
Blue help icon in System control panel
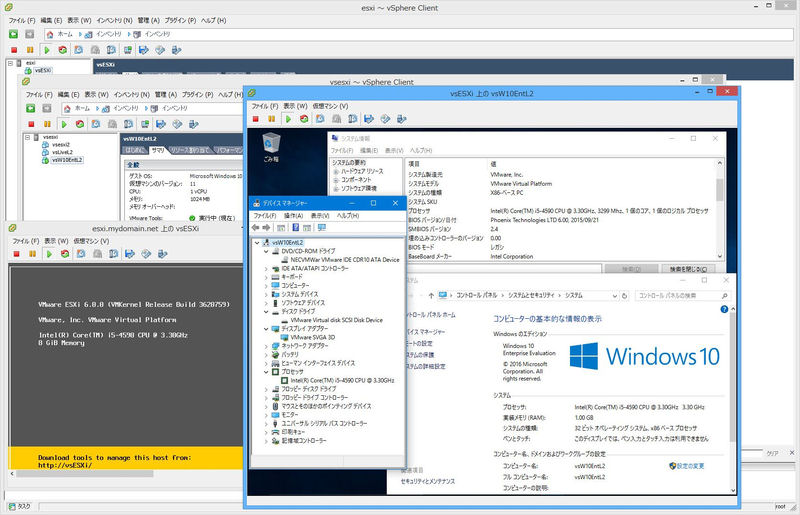(724, 309)
